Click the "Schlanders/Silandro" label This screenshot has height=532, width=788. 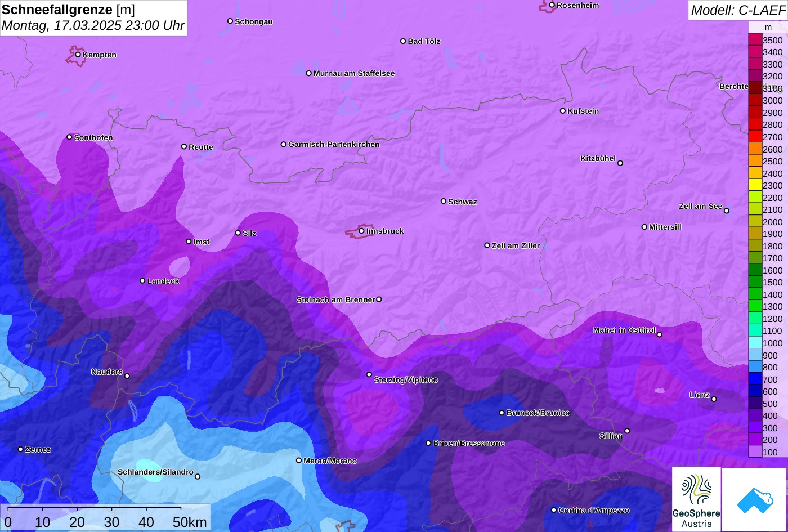[x=155, y=472]
